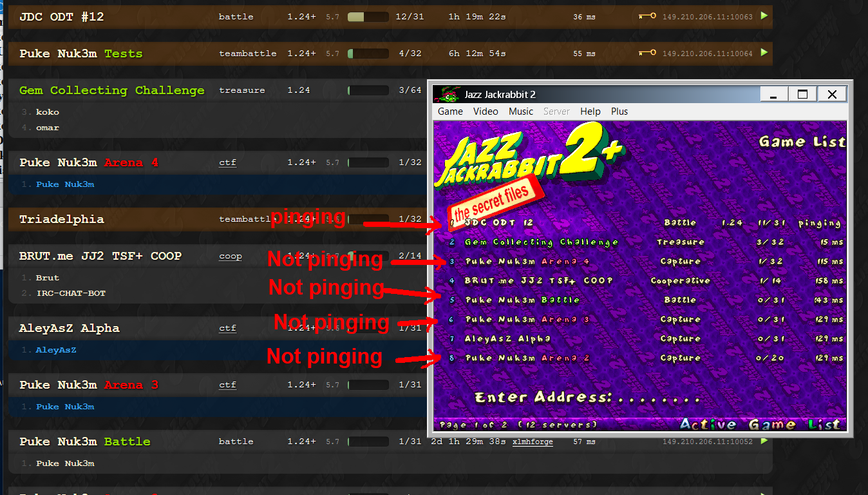The height and width of the screenshot is (495, 868).
Task: Click the key icon on JDC ODT #12 row
Action: [x=647, y=17]
